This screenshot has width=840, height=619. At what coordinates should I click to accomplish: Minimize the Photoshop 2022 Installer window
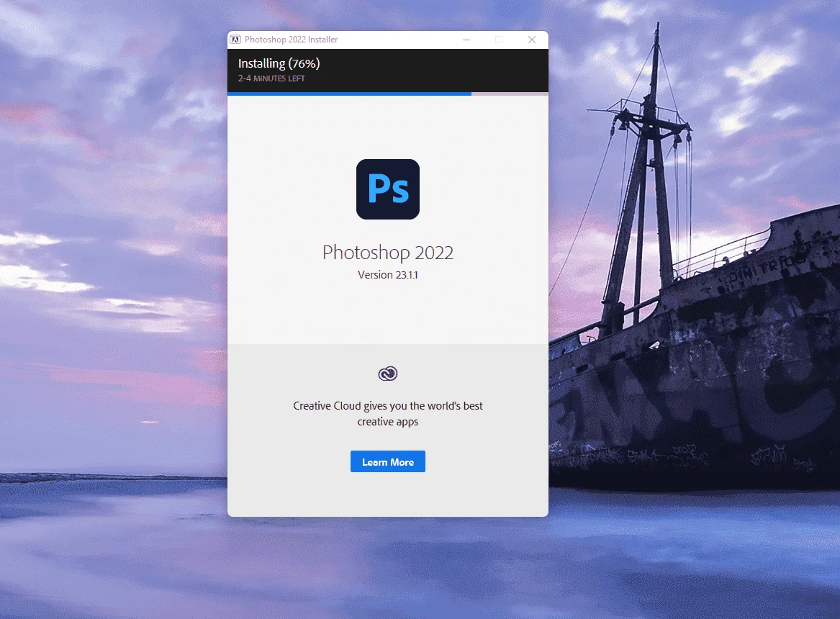(x=466, y=40)
